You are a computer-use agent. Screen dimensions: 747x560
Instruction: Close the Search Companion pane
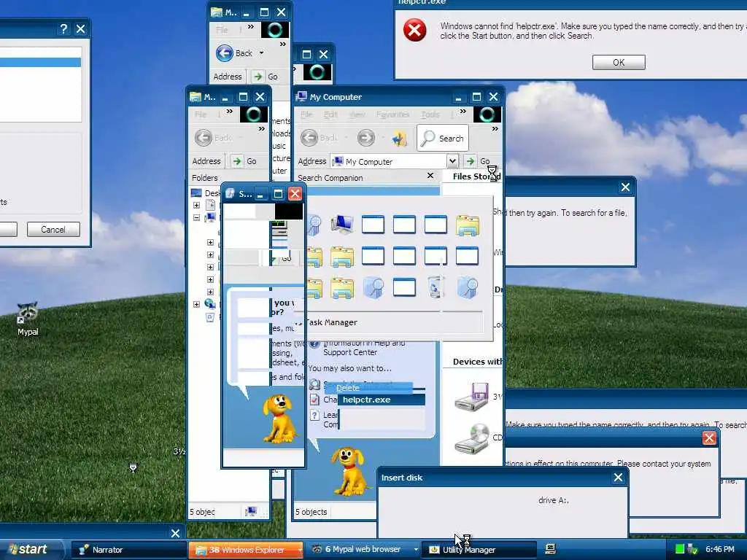[x=430, y=176]
